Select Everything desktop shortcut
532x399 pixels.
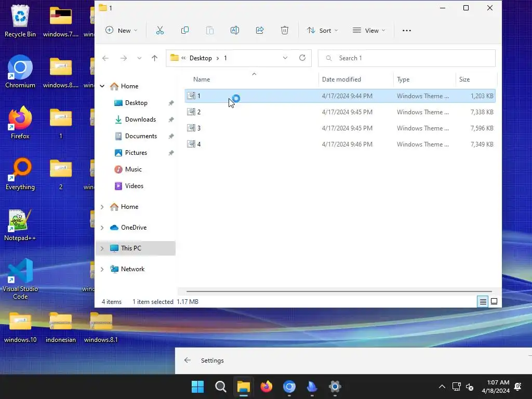tap(20, 174)
